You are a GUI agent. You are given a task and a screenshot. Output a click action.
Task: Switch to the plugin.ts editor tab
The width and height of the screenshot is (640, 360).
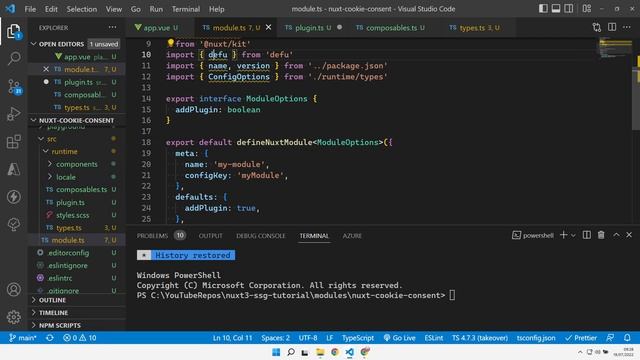click(x=313, y=27)
